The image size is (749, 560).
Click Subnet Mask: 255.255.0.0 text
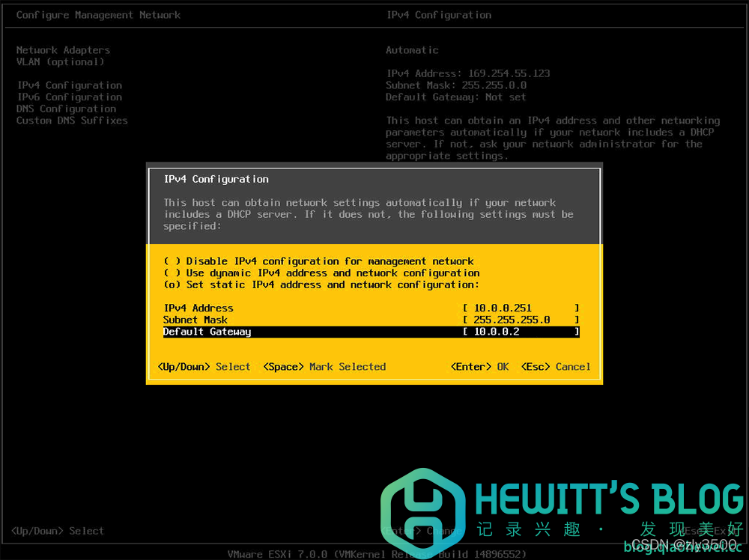tap(456, 85)
